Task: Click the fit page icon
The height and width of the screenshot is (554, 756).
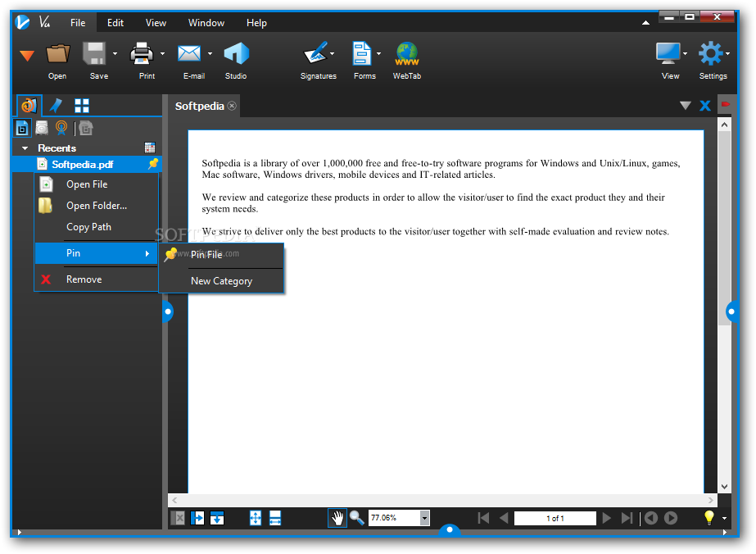Action: click(x=256, y=518)
